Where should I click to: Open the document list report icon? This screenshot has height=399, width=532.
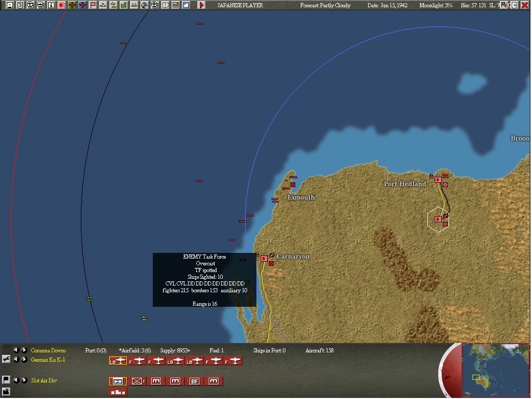click(x=20, y=5)
